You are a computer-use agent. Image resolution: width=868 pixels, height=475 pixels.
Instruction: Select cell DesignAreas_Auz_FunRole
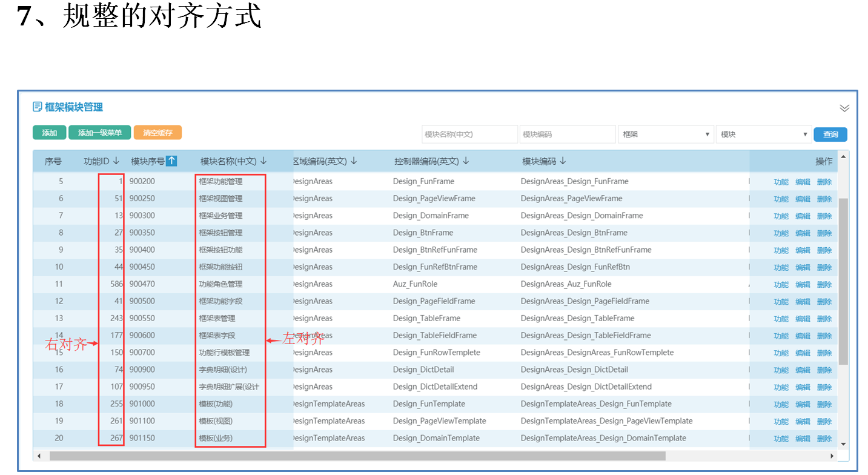click(566, 284)
